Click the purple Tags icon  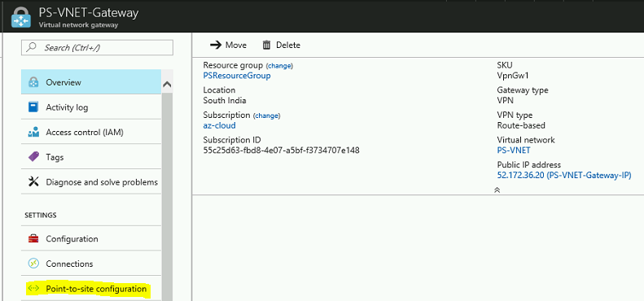click(x=33, y=157)
